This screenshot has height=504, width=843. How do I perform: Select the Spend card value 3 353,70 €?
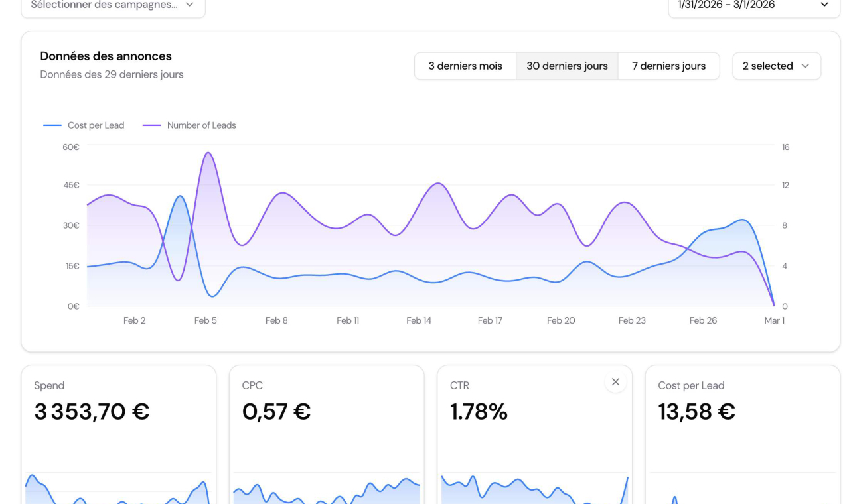point(92,412)
